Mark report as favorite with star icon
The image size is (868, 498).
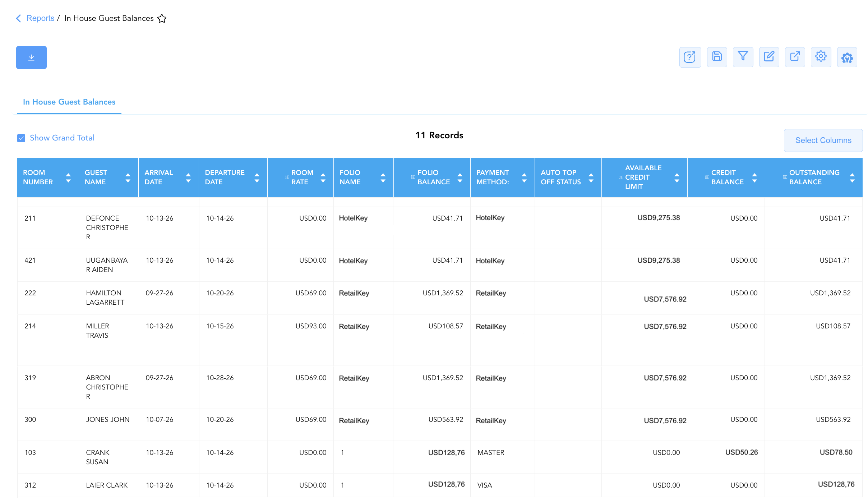pos(162,18)
